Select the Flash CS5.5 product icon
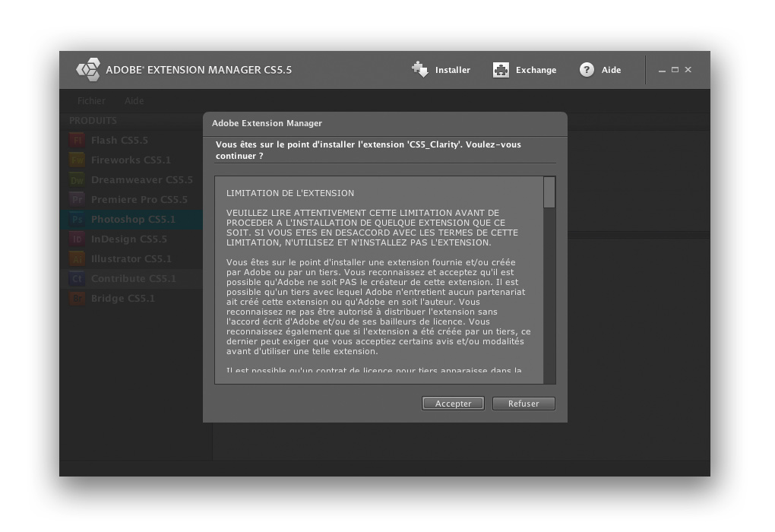This screenshot has width=775, height=532. [x=77, y=141]
